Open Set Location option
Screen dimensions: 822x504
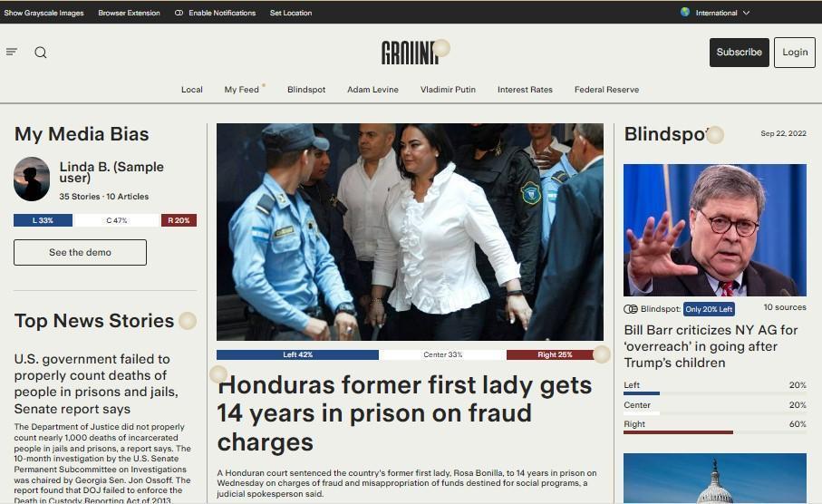[291, 13]
